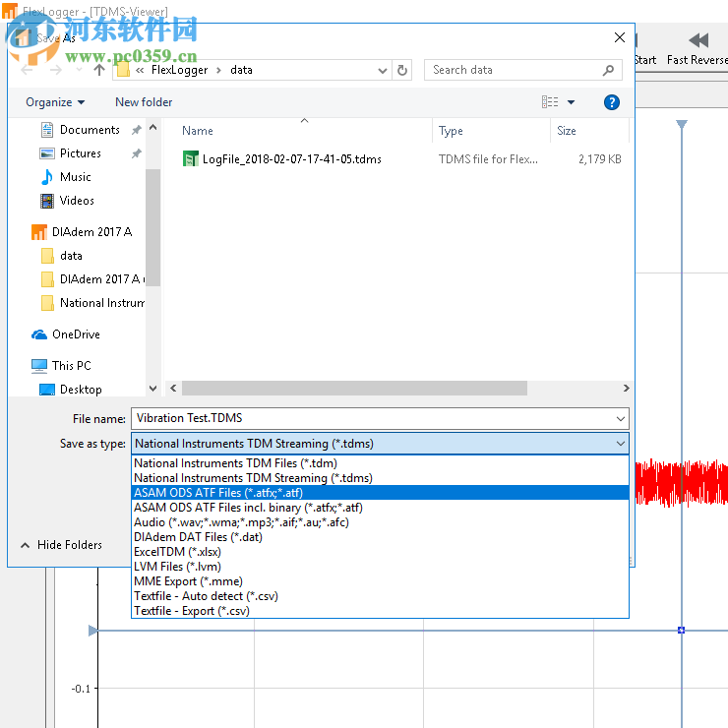Collapse the Save as type combo box
The width and height of the screenshot is (728, 728).
tap(621, 444)
